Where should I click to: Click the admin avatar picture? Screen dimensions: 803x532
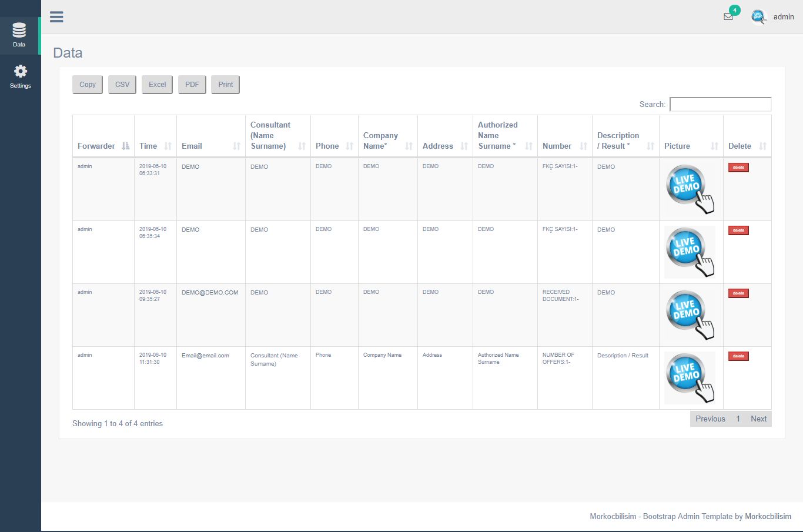click(758, 16)
